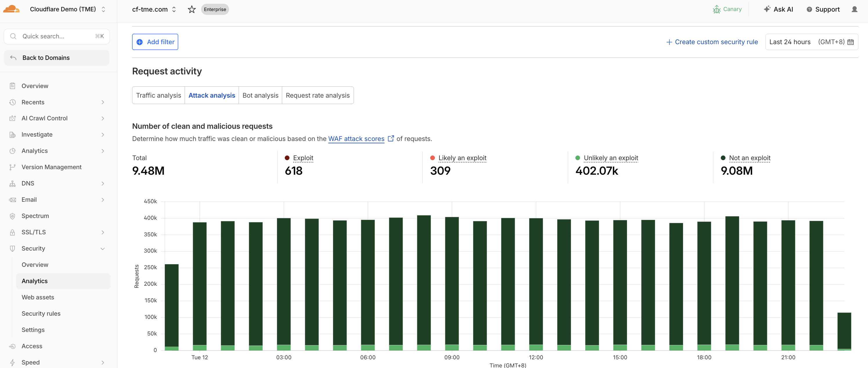This screenshot has width=868, height=368.
Task: Click the back arrow icon beside Back to Domains
Action: [x=13, y=58]
